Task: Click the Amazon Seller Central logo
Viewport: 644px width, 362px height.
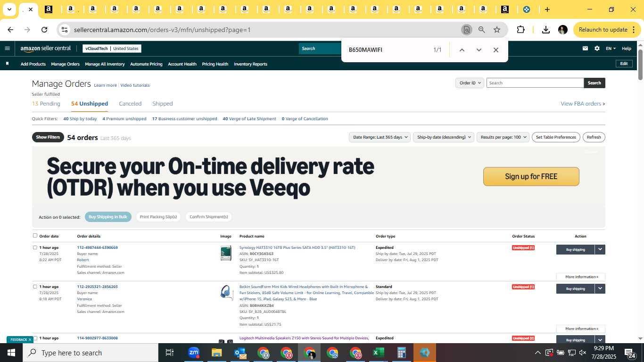Action: pos(46,49)
